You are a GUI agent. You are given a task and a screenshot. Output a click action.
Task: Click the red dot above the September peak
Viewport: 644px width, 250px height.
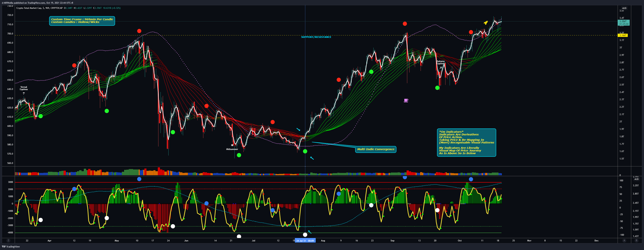(x=405, y=24)
